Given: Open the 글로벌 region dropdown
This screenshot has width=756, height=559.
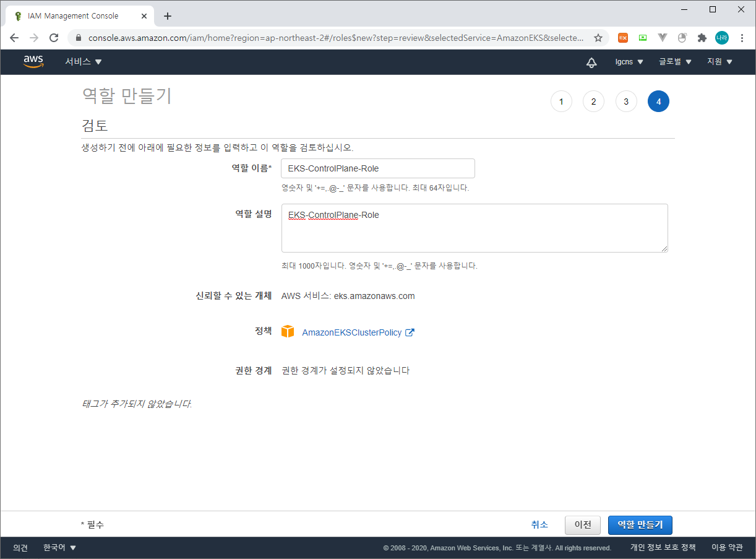Looking at the screenshot, I should pos(675,61).
